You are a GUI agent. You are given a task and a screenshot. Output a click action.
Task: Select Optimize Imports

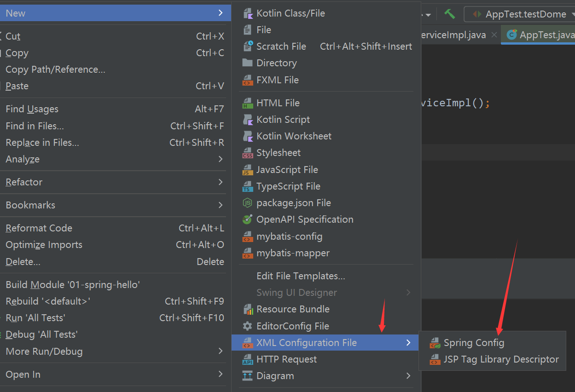pos(116,245)
